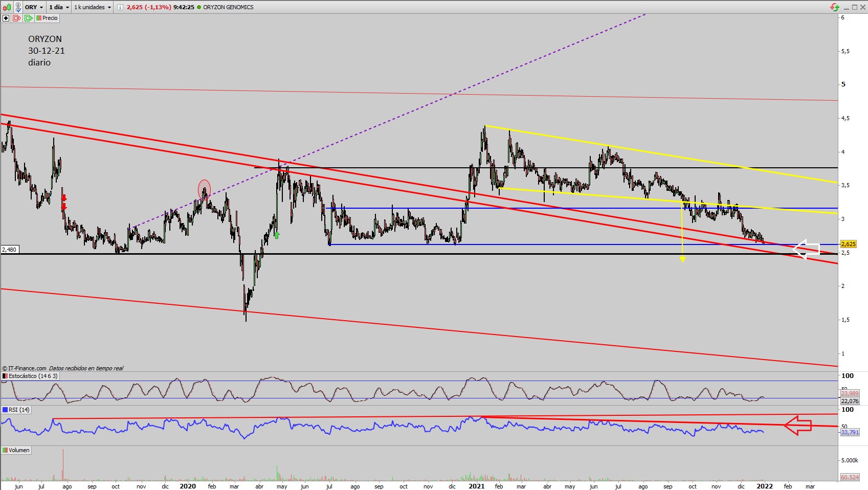Click the 2021 year label on time axis
868x490 pixels.
click(x=477, y=486)
